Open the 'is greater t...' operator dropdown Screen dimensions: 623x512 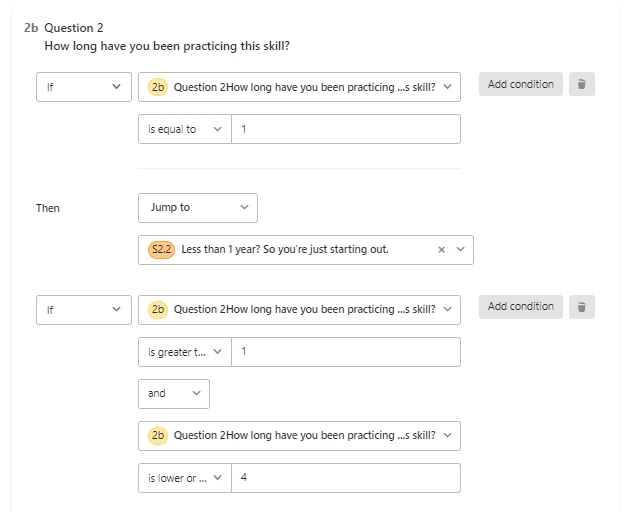click(x=185, y=352)
